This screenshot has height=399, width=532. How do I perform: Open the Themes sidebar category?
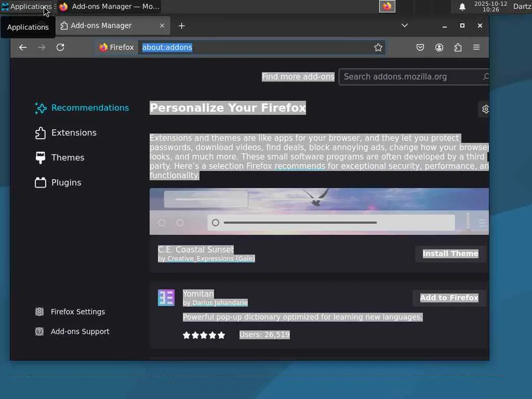tap(60, 158)
